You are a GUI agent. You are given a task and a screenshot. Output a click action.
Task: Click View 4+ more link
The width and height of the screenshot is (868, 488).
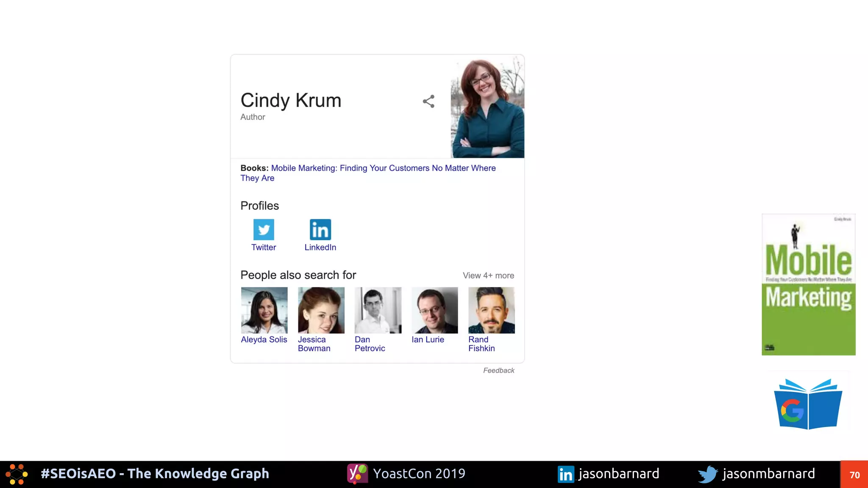[488, 275]
